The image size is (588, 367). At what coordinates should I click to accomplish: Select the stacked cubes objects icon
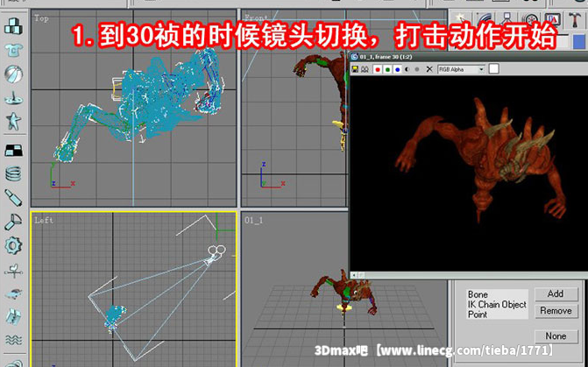13,26
